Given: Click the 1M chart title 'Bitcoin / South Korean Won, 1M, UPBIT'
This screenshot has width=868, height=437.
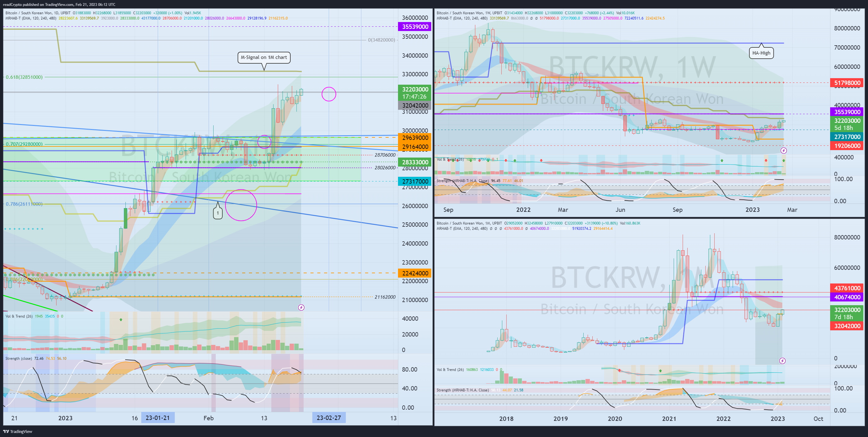Looking at the screenshot, I should tap(469, 223).
